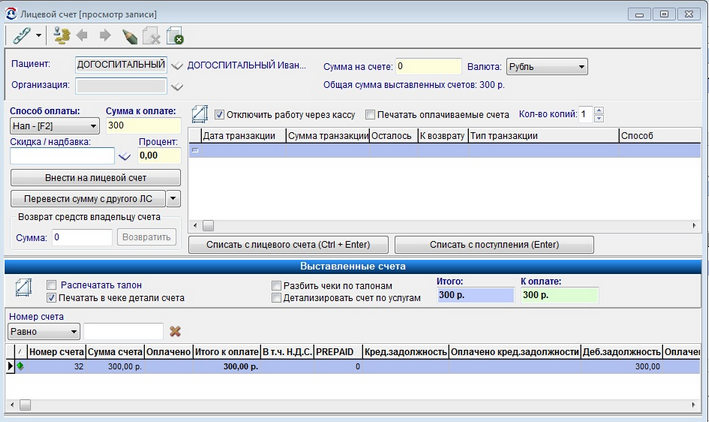This screenshot has width=709, height=422.
Task: Sort by Номер счета column header
Action: (x=57, y=352)
